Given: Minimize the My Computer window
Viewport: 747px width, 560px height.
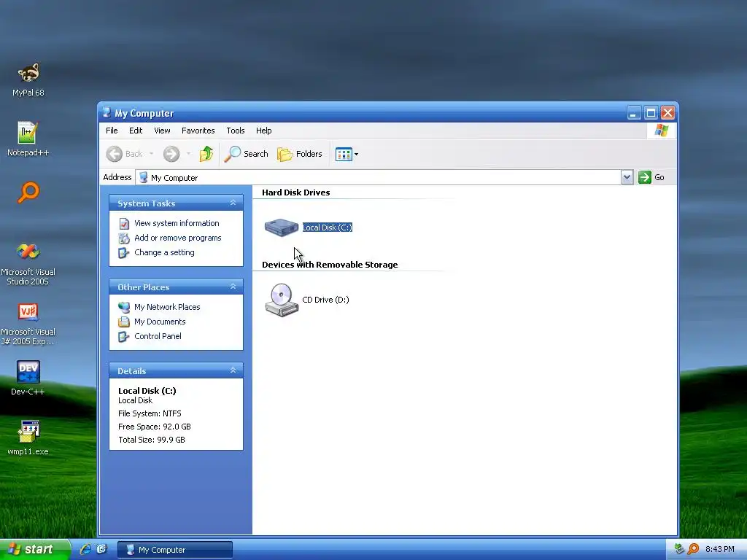Looking at the screenshot, I should (x=634, y=113).
